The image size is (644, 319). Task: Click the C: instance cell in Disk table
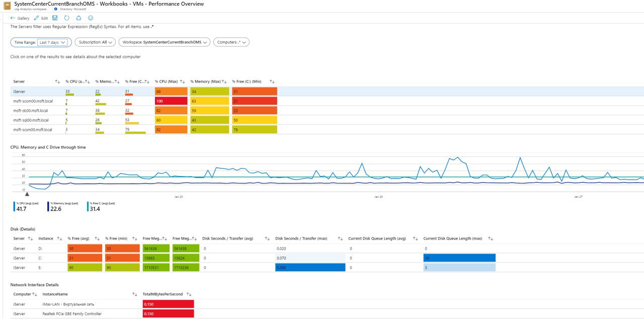[40, 258]
